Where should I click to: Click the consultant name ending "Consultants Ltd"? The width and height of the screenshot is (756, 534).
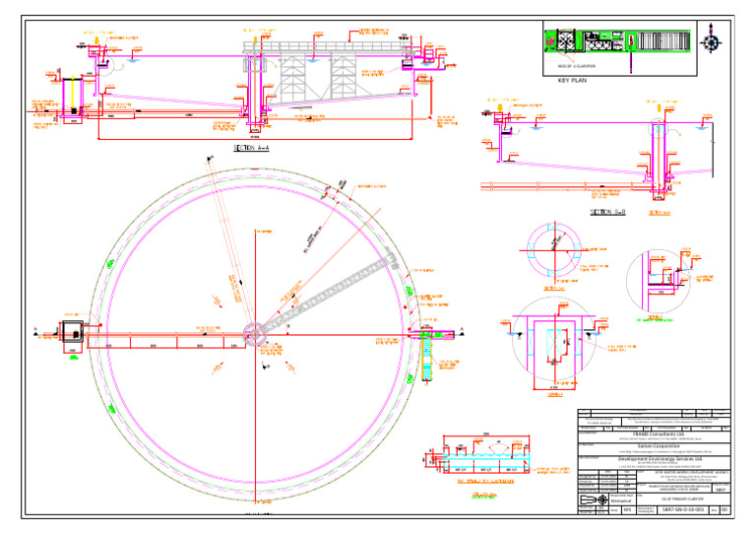click(659, 434)
